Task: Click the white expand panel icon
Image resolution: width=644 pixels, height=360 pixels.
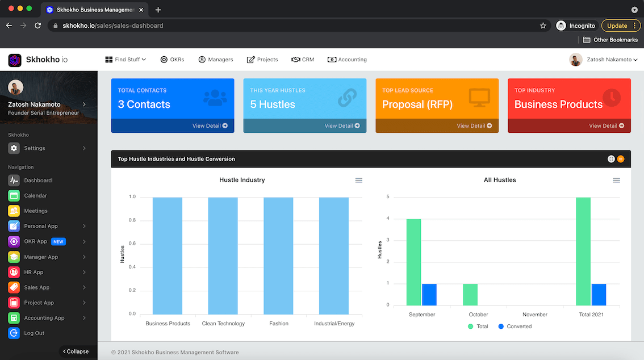Action: point(611,159)
